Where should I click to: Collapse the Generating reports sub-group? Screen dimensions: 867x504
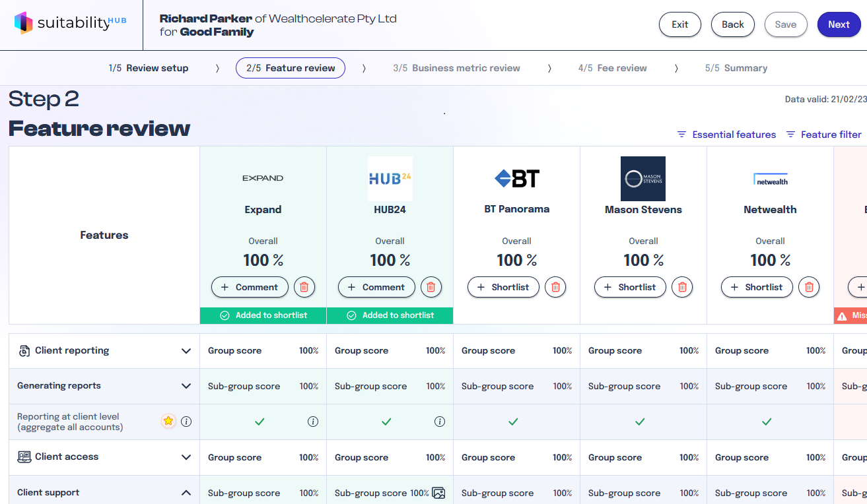pyautogui.click(x=186, y=386)
